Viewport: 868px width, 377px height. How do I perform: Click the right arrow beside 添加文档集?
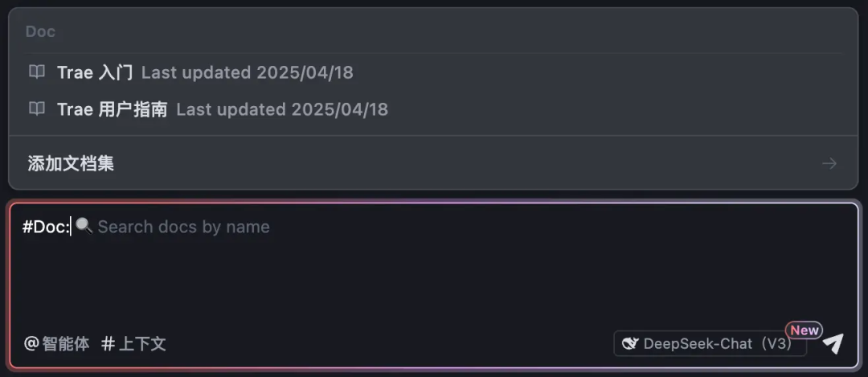click(x=829, y=163)
